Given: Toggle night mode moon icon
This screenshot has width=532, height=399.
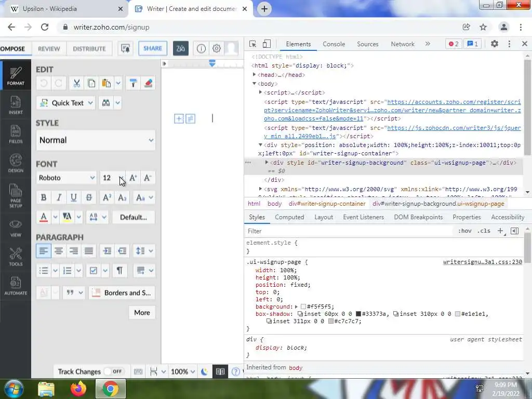Looking at the screenshot, I should pos(204,371).
